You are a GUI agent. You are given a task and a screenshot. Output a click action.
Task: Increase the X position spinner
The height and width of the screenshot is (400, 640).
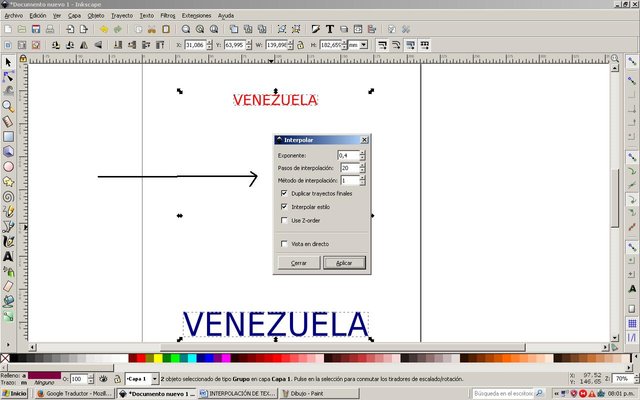click(x=209, y=42)
